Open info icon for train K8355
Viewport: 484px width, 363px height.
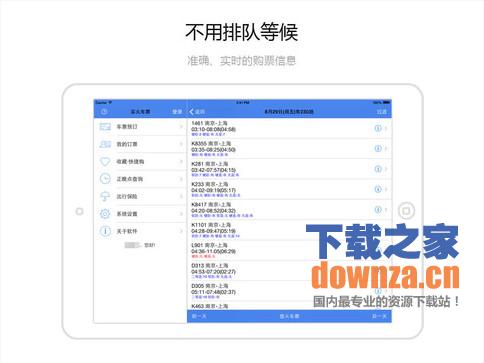(x=378, y=148)
